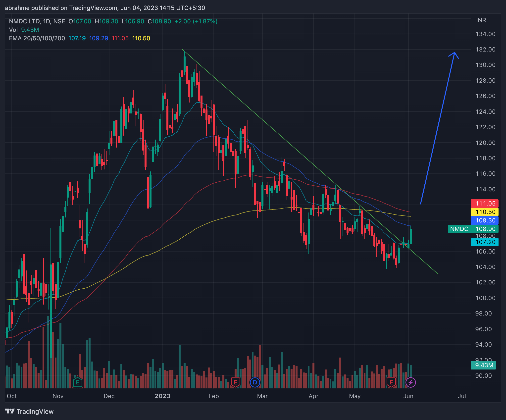The width and height of the screenshot is (506, 420).
Task: Click the Jun label on time axis
Action: [408, 396]
